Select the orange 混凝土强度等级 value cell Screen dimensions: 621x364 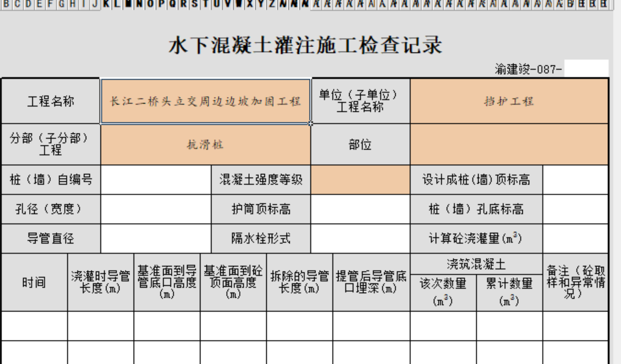click(361, 180)
